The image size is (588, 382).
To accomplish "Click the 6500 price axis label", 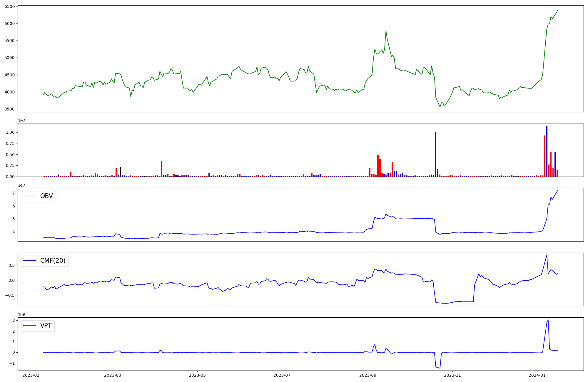I will click(x=9, y=6).
